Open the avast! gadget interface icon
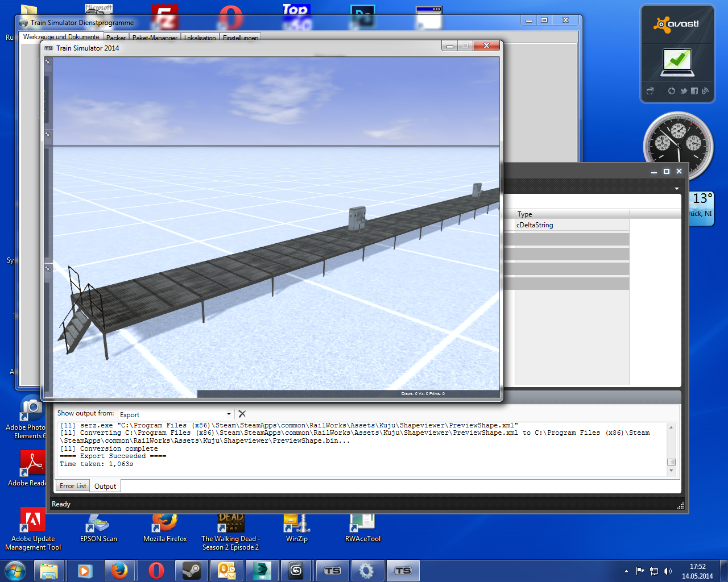This screenshot has width=728, height=582. tap(650, 91)
